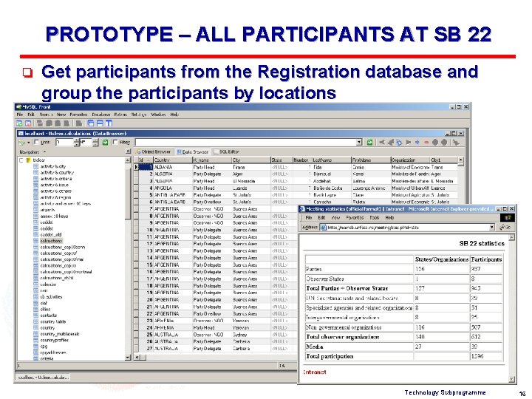
Task: Click the Organization column header
Action: click(x=410, y=160)
